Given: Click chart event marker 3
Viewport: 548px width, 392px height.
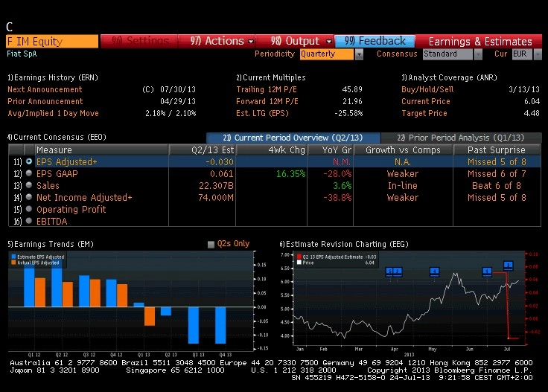Looking at the screenshot, I should (508, 266).
